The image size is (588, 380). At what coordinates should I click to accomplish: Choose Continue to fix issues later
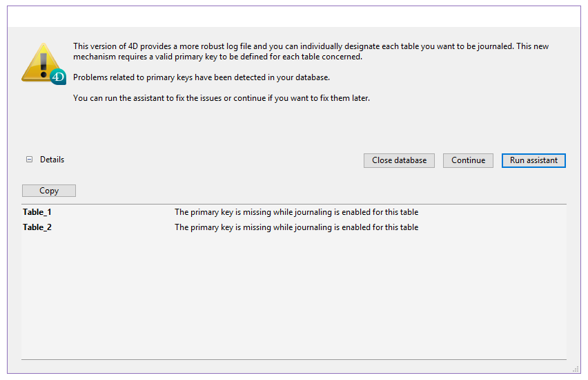468,160
